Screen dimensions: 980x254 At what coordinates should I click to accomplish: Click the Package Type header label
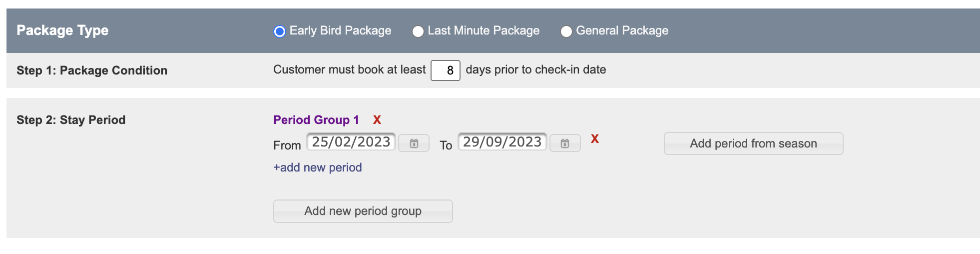tap(62, 30)
